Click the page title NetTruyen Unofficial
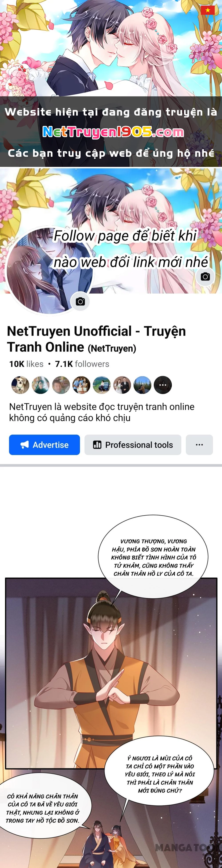The height and width of the screenshot is (868, 222). click(97, 339)
